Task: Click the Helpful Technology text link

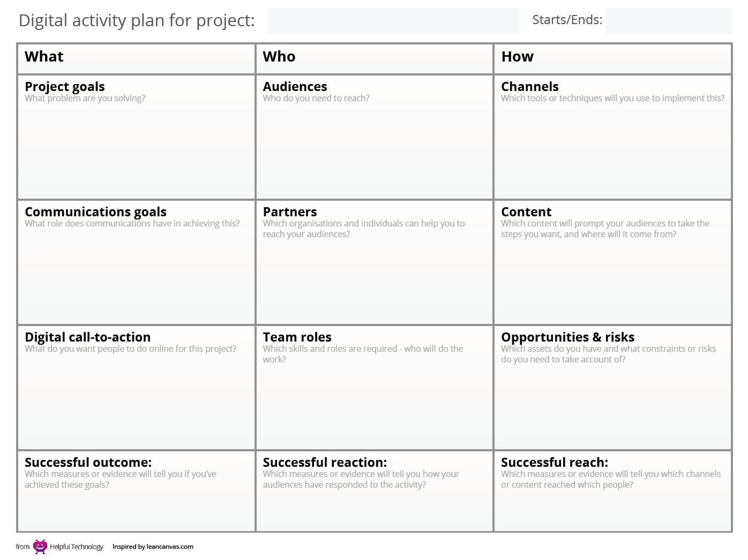Action: 76,547
